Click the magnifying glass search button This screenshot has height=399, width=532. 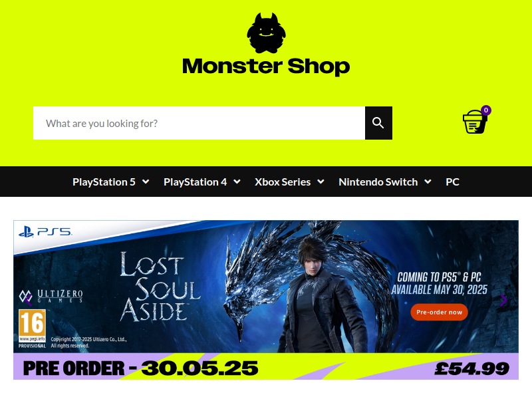pyautogui.click(x=378, y=123)
